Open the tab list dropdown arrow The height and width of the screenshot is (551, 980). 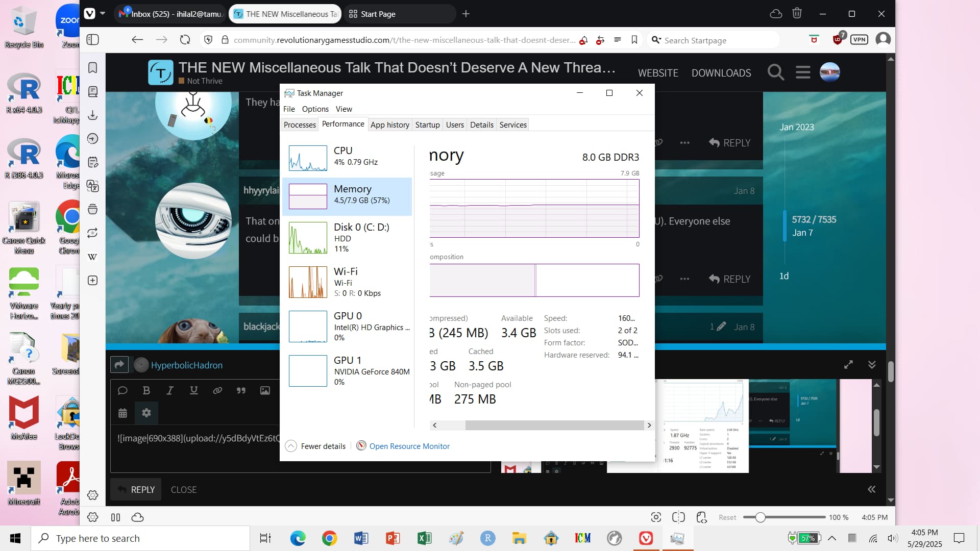click(103, 14)
